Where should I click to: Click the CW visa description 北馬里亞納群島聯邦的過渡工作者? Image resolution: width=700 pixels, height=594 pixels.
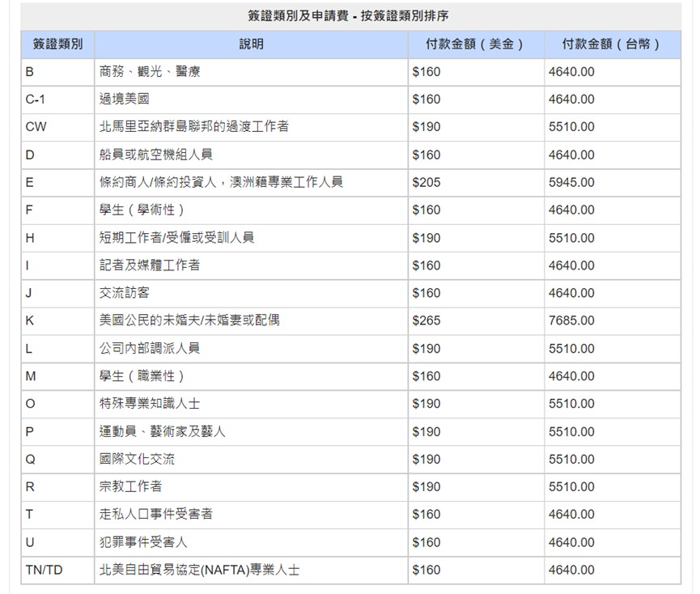click(194, 127)
